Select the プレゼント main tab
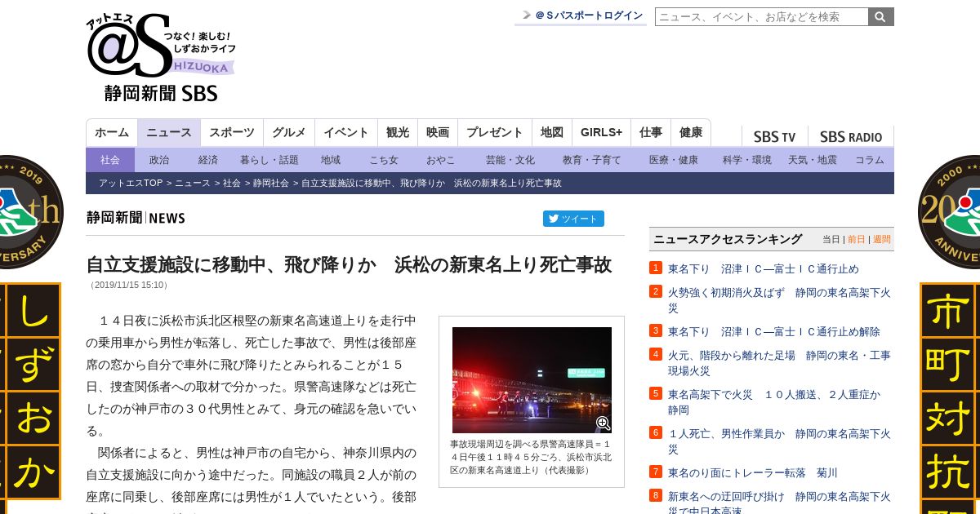Image resolution: width=980 pixels, height=514 pixels. point(495,132)
